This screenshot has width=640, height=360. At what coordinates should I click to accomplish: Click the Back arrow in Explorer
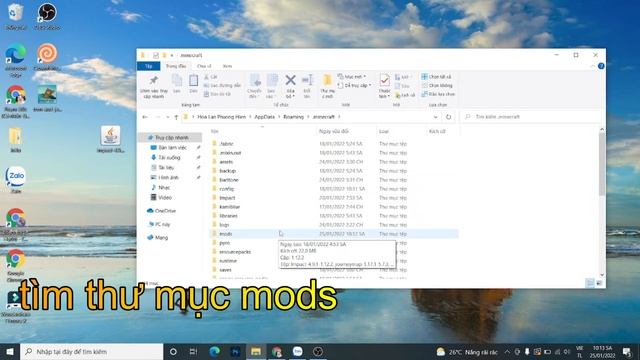point(145,117)
